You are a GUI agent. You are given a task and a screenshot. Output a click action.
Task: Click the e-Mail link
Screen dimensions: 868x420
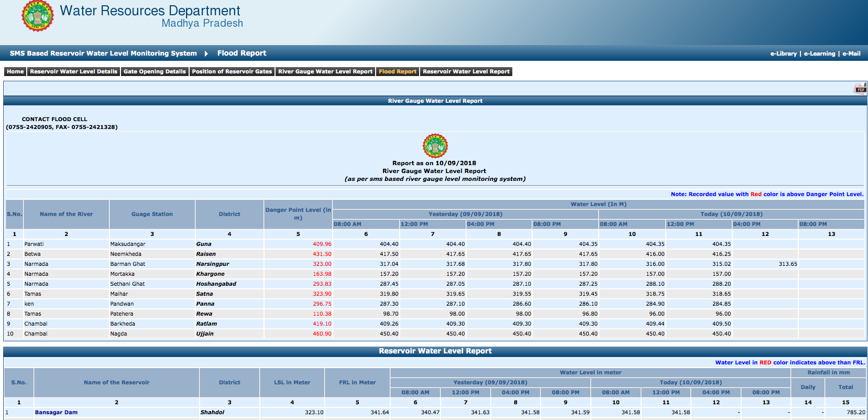[851, 53]
